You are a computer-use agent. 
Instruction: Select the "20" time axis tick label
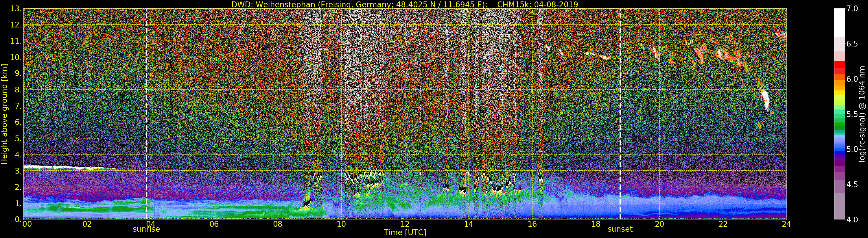(659, 224)
